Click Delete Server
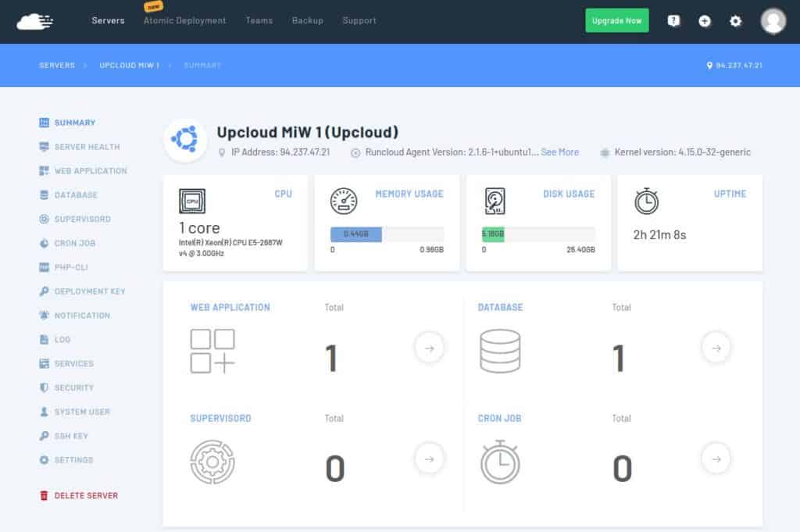 pos(86,495)
